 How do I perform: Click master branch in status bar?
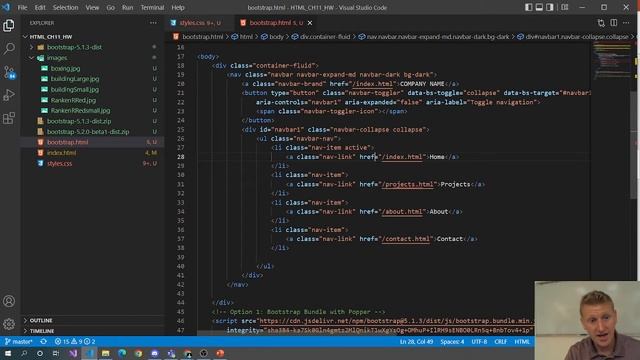(x=19, y=342)
